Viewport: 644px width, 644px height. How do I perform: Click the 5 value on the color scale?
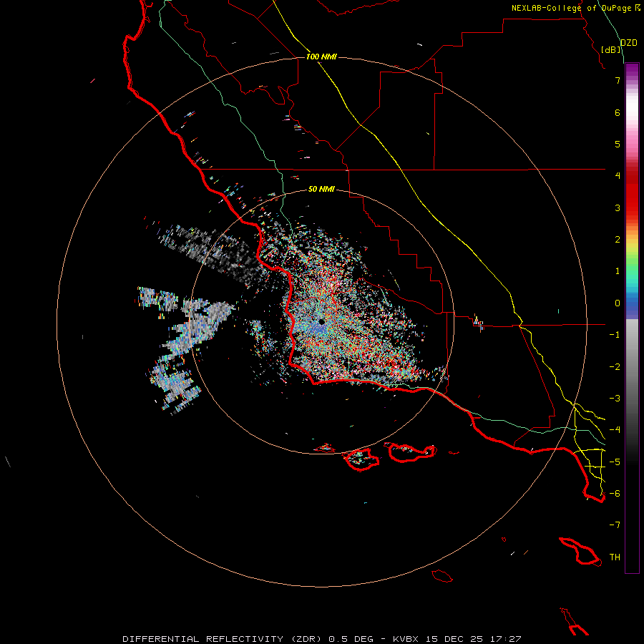(x=618, y=144)
